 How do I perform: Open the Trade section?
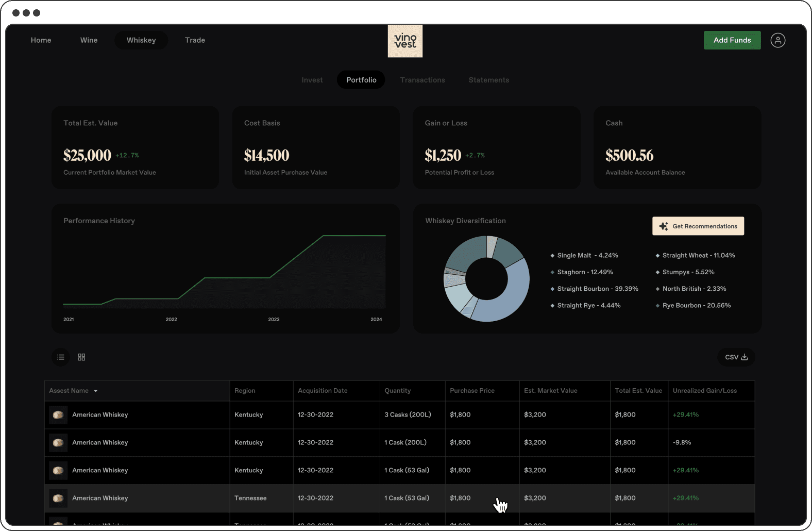tap(195, 40)
